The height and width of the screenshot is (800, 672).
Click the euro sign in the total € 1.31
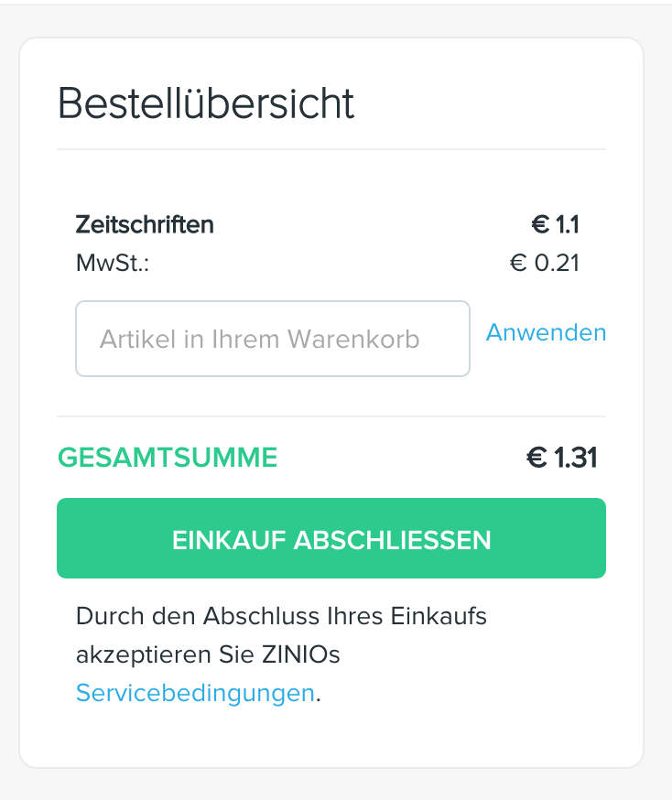537,457
